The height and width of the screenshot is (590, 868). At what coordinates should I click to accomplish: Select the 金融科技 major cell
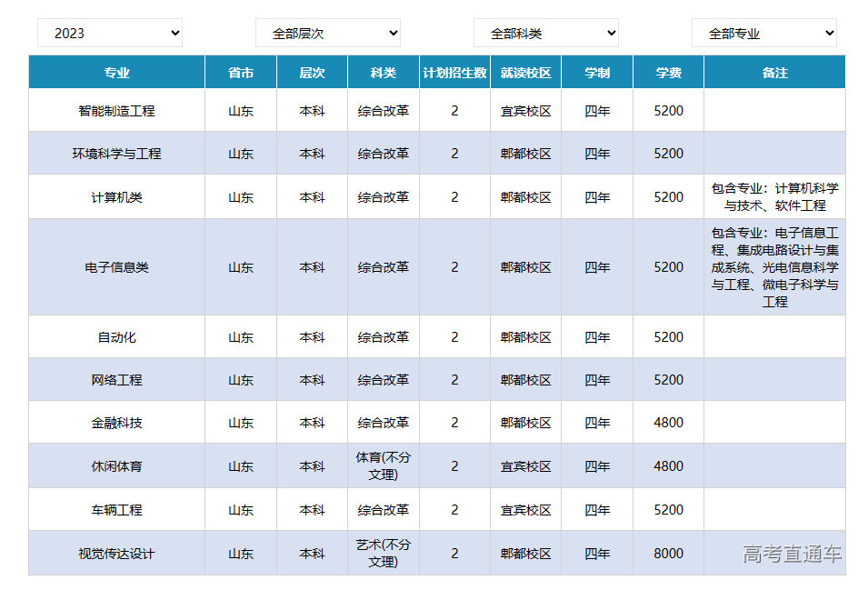116,423
